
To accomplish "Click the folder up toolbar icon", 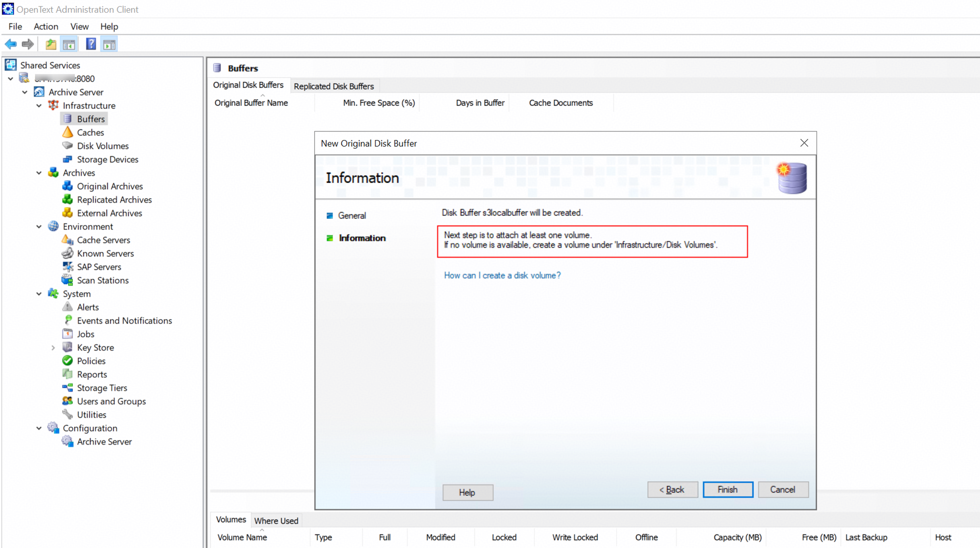I will (51, 44).
